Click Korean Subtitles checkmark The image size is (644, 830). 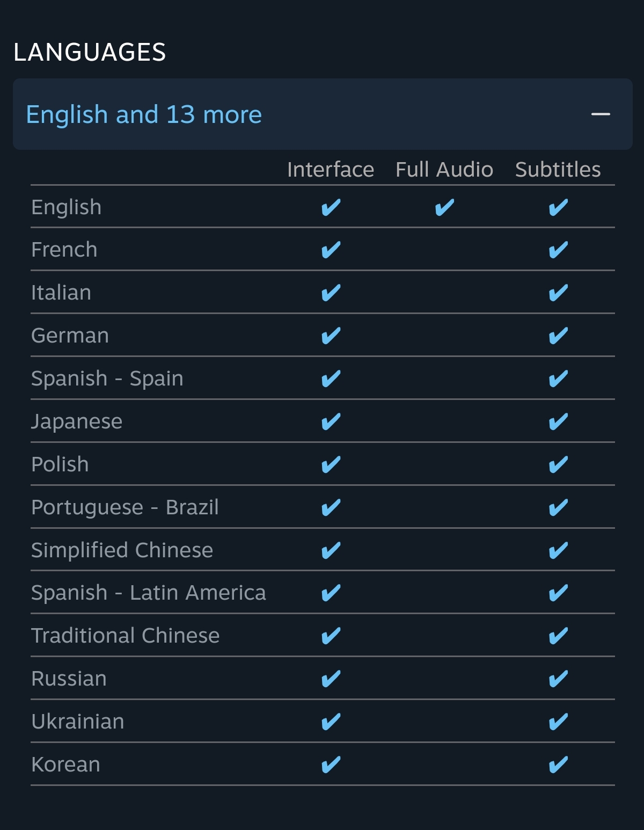(x=558, y=765)
